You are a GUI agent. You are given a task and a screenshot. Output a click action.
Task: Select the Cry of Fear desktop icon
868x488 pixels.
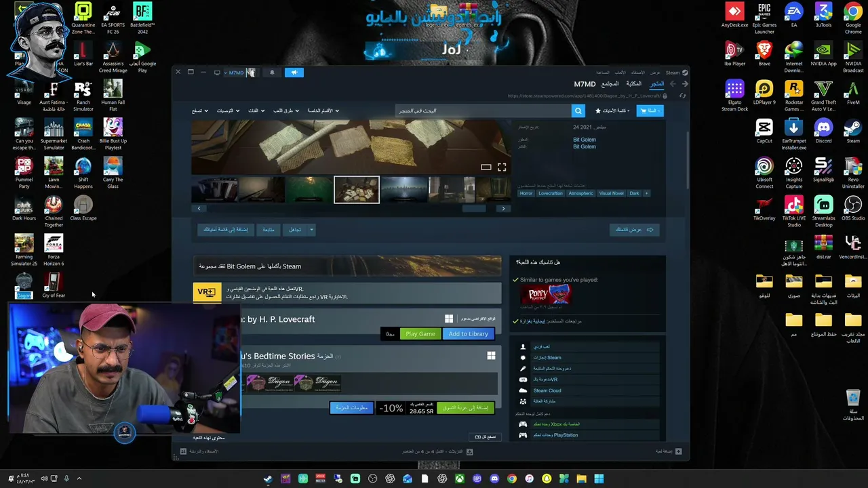[54, 285]
